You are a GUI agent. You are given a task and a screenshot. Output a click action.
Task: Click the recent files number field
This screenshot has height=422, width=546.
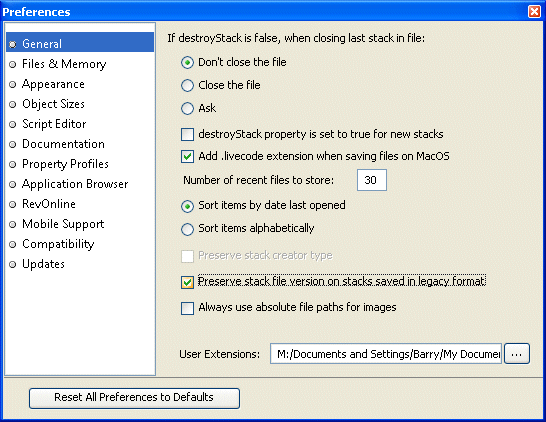point(372,180)
